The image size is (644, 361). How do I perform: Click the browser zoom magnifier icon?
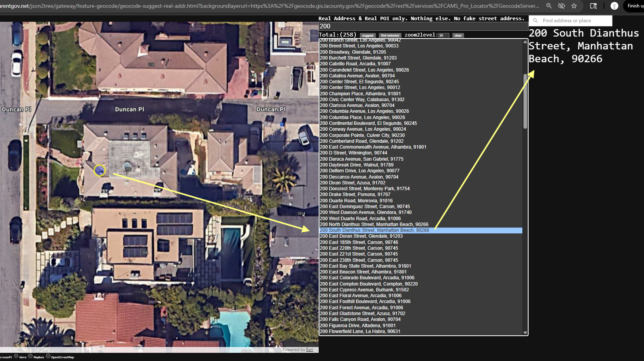pyautogui.click(x=549, y=6)
